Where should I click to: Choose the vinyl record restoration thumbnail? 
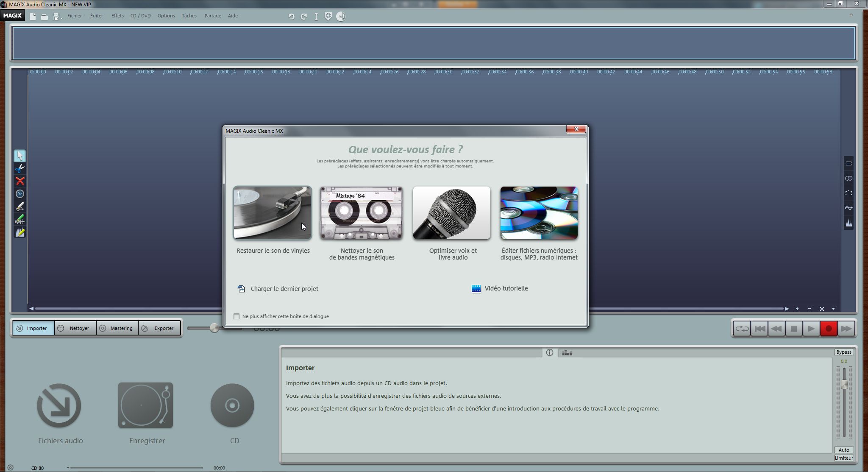pyautogui.click(x=272, y=213)
